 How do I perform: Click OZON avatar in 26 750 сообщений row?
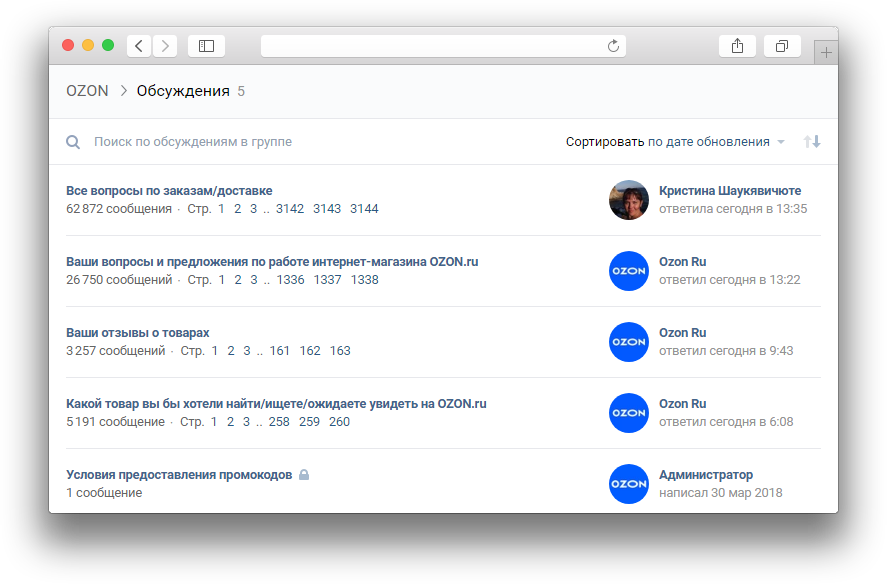[628, 271]
